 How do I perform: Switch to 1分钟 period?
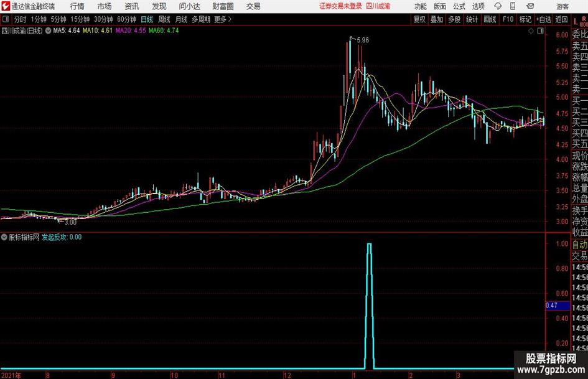point(39,19)
